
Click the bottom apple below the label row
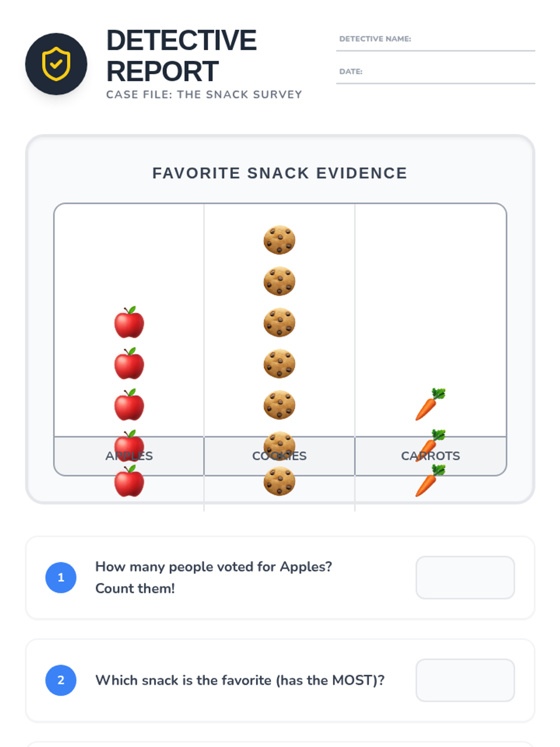click(129, 481)
